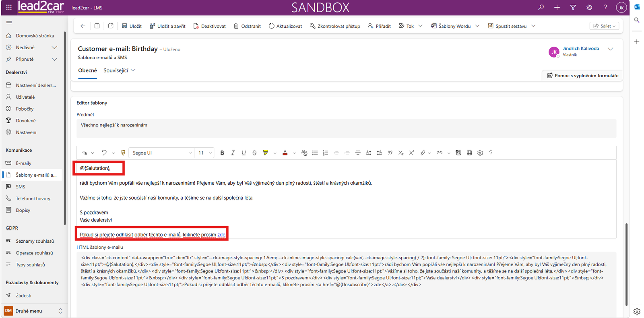
Task: Expand the Šablony Wordu dropdown arrow
Action: coord(477,26)
